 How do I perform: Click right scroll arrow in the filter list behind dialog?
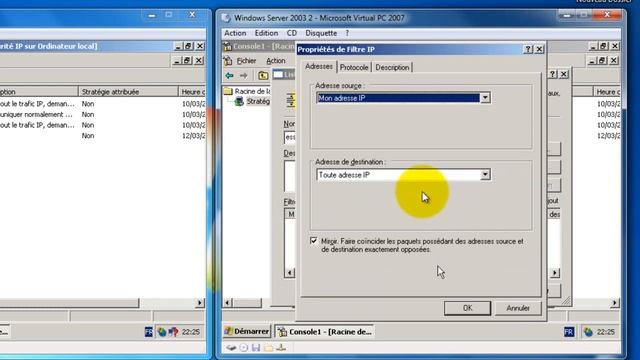pos(555,273)
